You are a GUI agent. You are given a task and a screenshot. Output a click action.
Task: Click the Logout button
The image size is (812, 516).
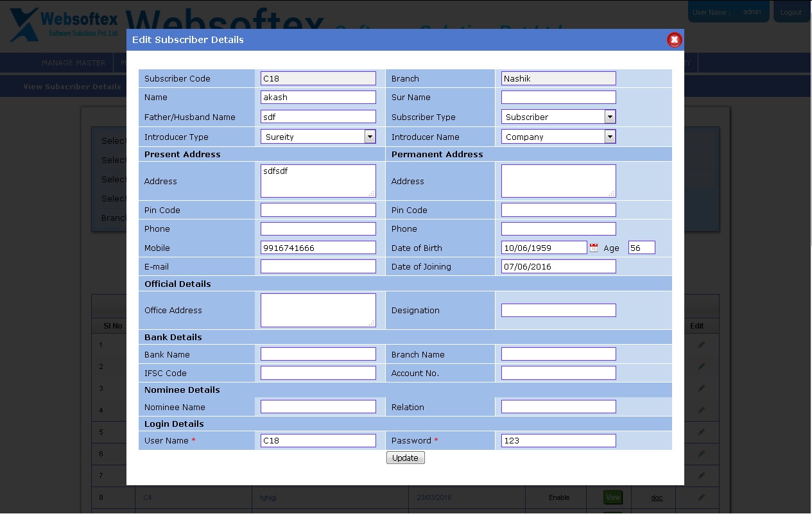click(791, 12)
